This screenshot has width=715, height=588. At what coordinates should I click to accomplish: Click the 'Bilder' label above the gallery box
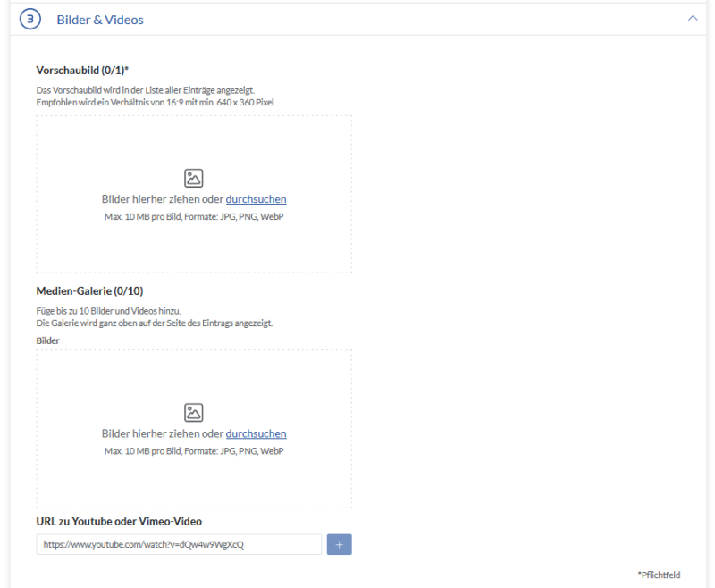[x=47, y=340]
